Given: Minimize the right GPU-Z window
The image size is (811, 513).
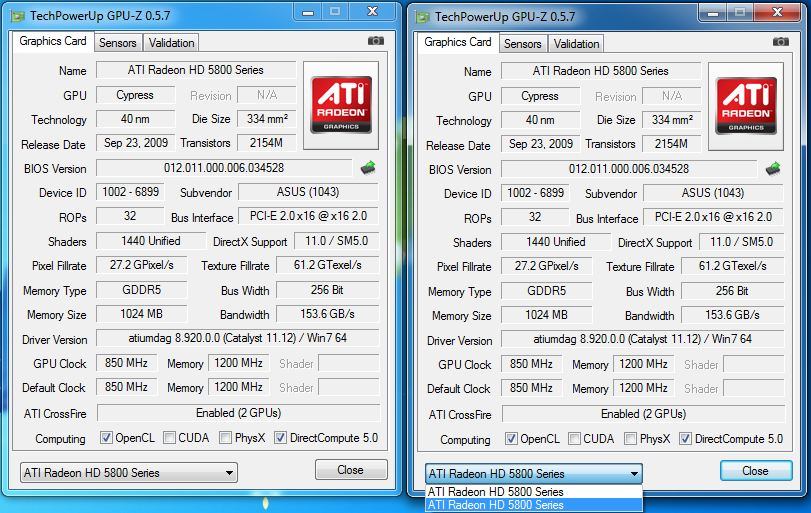Looking at the screenshot, I should (x=713, y=13).
